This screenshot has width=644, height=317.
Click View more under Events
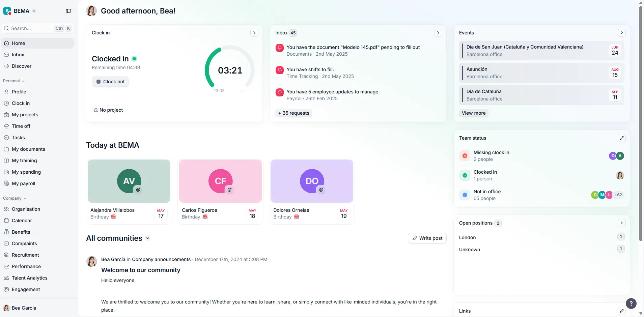coord(473,113)
